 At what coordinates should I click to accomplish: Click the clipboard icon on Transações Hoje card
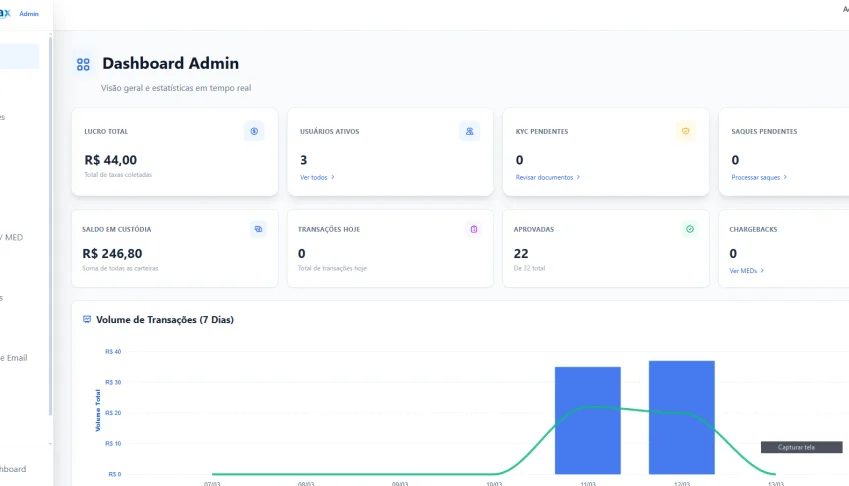[x=474, y=229]
